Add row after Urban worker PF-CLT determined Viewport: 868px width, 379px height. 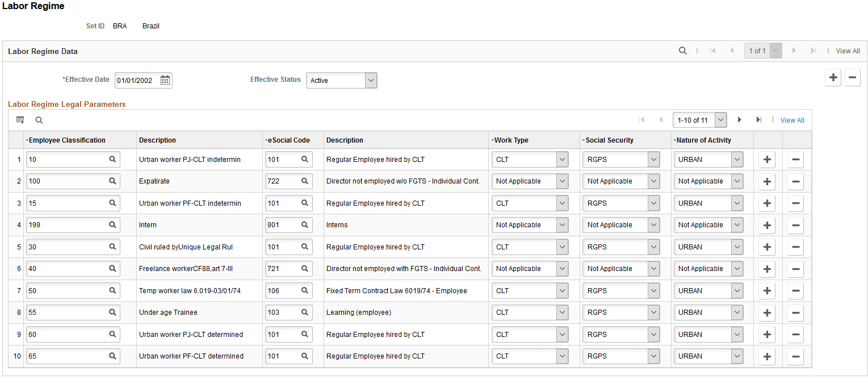[767, 357]
